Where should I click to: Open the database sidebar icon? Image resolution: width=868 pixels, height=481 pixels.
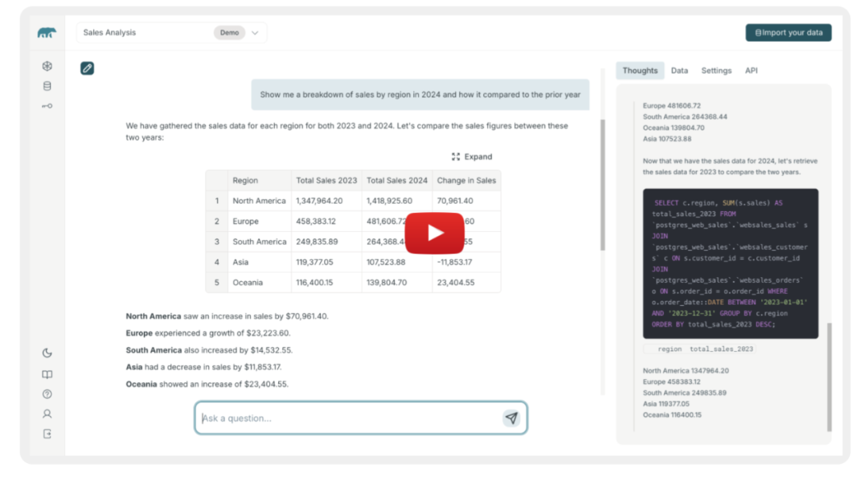47,86
